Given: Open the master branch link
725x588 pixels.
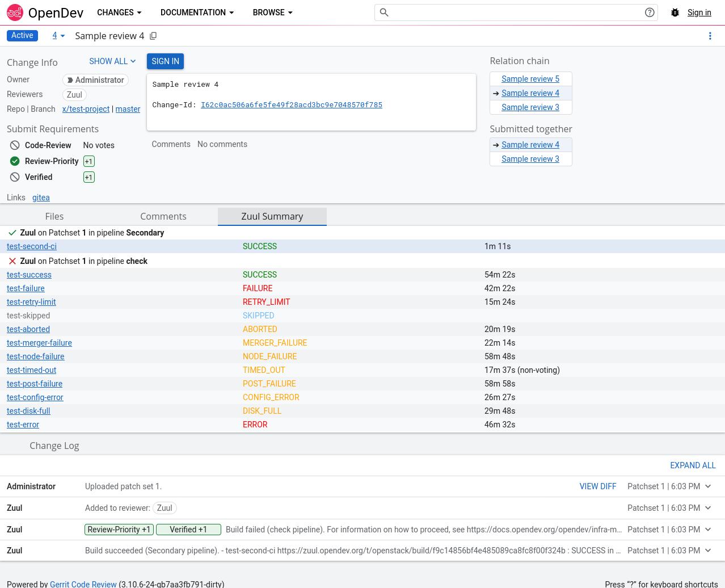Looking at the screenshot, I should tap(128, 109).
